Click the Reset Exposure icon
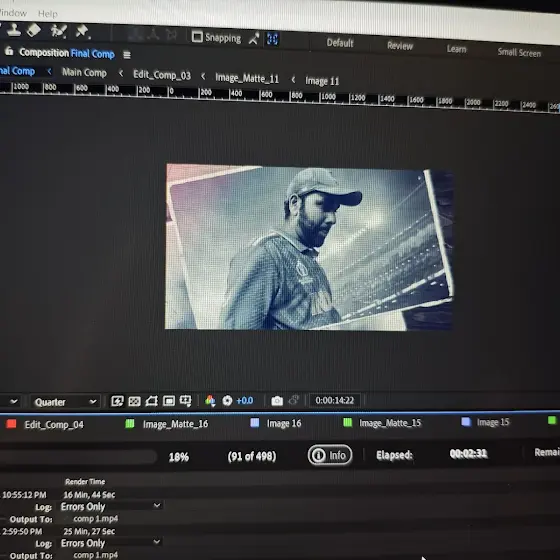Viewport: 560px width, 560px height. (227, 401)
